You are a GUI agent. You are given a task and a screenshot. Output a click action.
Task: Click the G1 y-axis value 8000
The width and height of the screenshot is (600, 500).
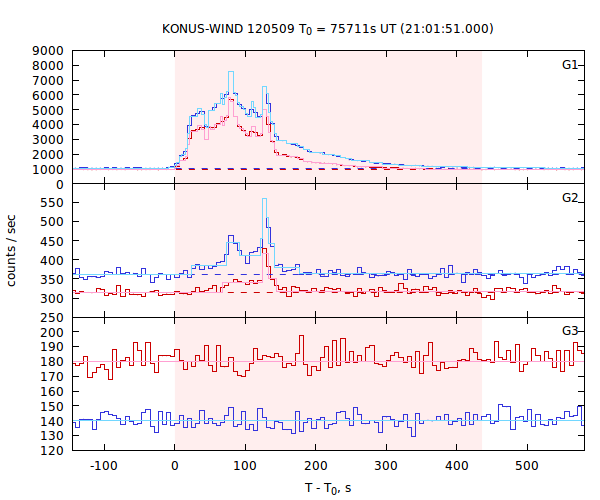(47, 66)
